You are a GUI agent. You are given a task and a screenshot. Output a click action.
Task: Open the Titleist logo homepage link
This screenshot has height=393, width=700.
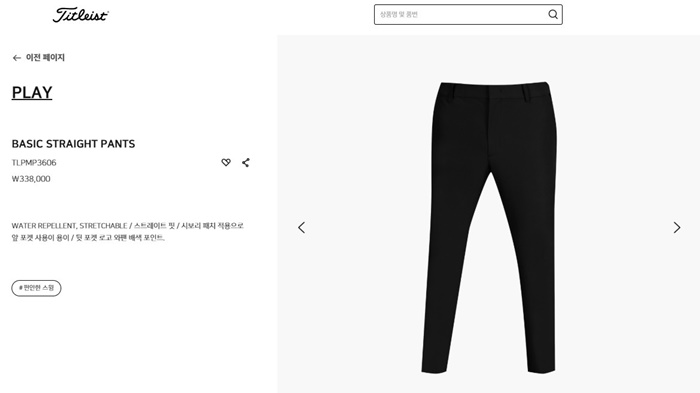coord(80,15)
